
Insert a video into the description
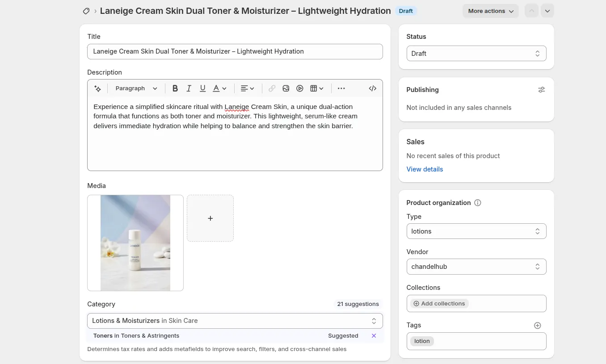point(300,88)
